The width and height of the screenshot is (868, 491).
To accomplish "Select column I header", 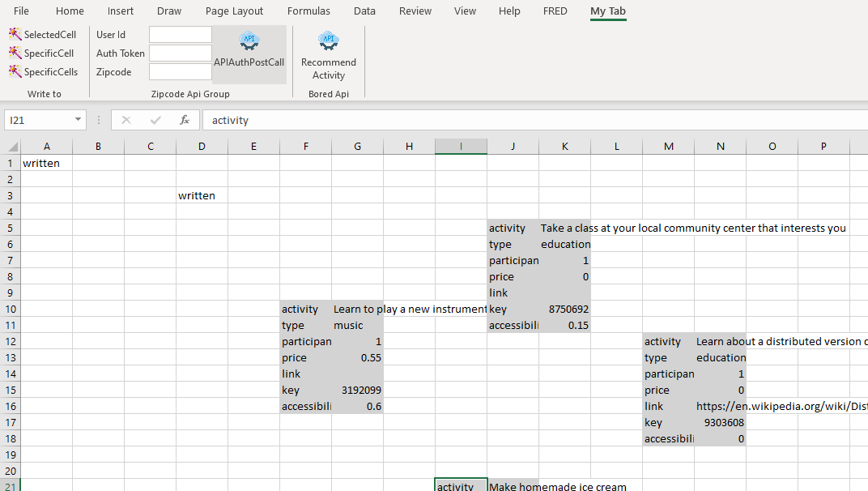I will coord(462,147).
